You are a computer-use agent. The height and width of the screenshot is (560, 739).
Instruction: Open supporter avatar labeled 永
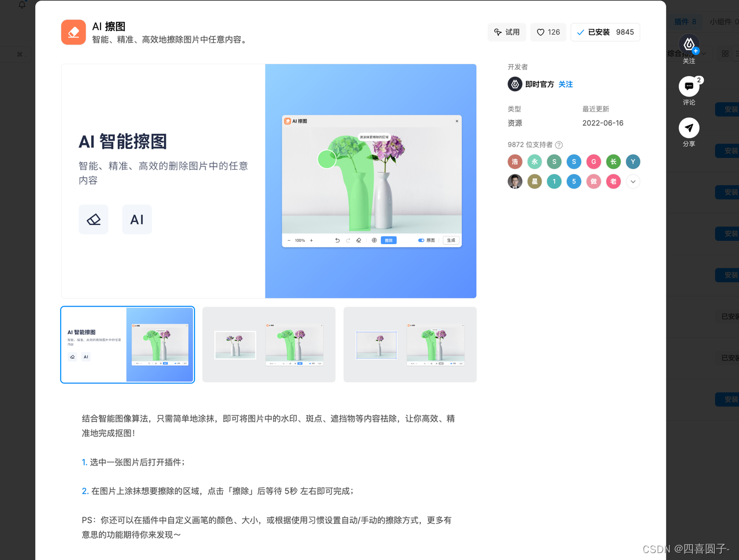(535, 162)
